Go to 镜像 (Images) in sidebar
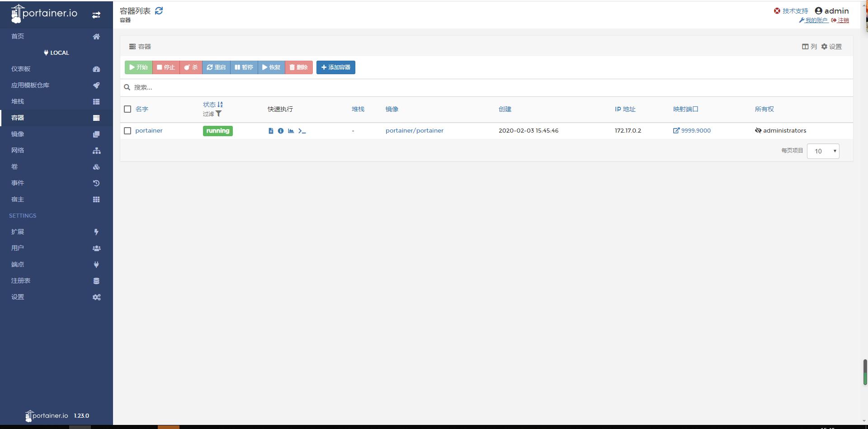Viewport: 868px width, 429px height. [18, 134]
